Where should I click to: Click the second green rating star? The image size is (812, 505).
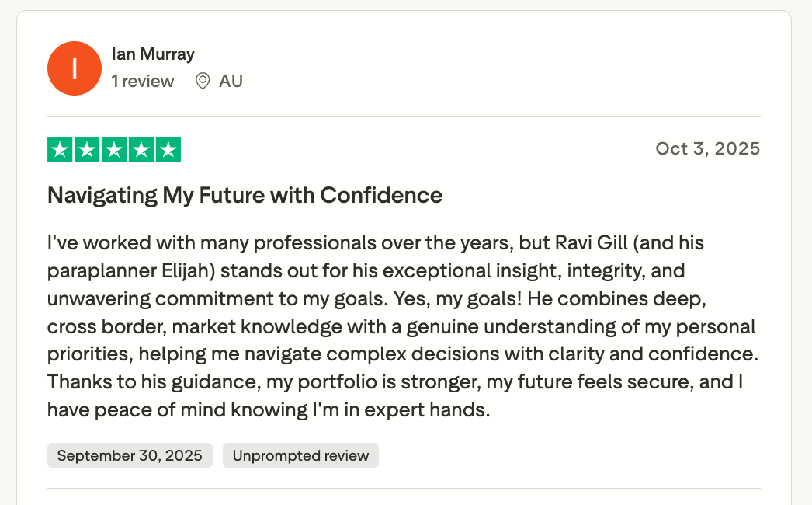click(88, 149)
